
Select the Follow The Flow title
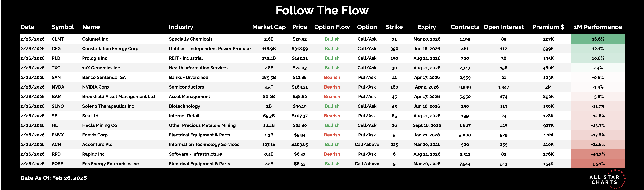click(x=322, y=11)
